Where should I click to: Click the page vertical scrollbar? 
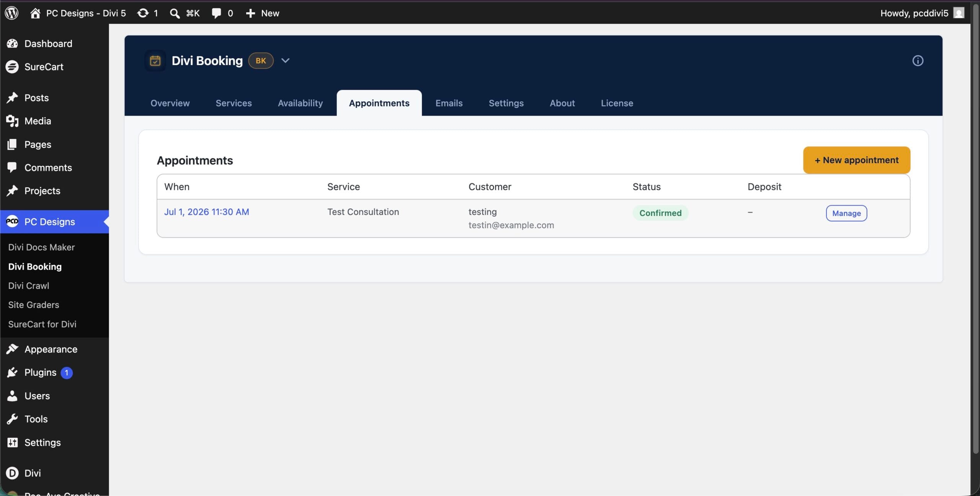pos(976,230)
